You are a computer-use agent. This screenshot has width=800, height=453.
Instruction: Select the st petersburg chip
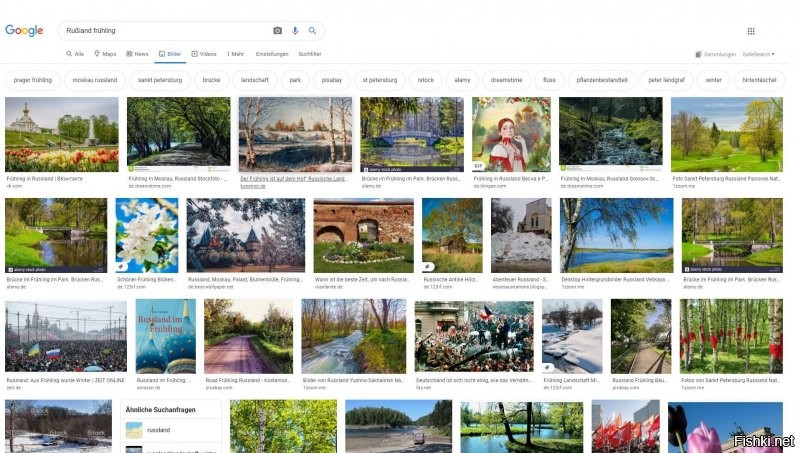[380, 80]
